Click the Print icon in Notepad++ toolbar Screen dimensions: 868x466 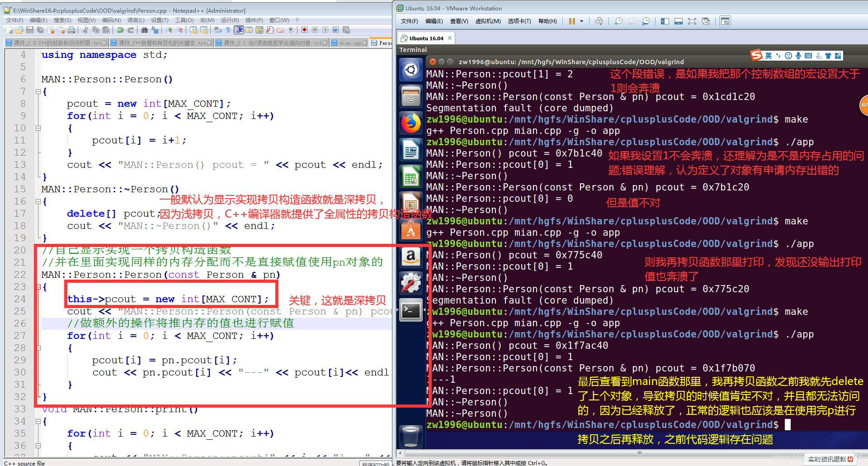click(x=71, y=30)
